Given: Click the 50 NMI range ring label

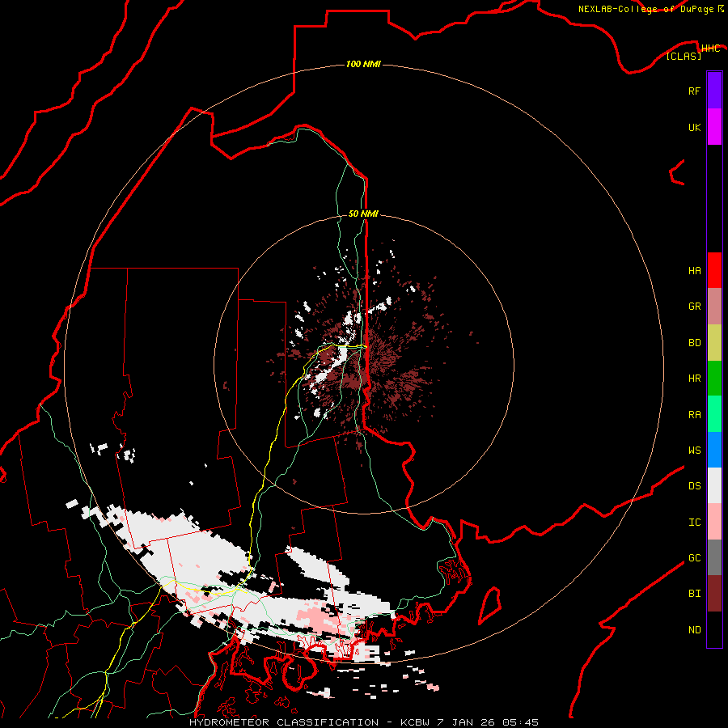Looking at the screenshot, I should click(363, 214).
